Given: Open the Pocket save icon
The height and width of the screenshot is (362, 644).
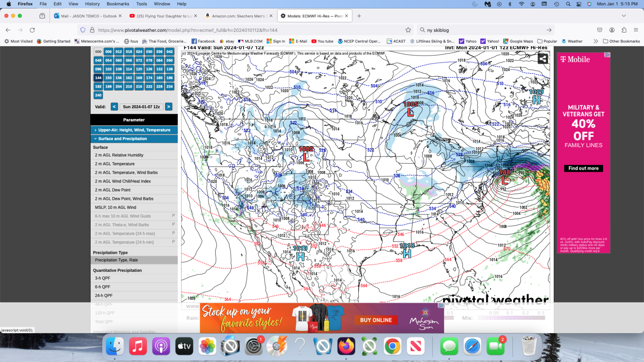Looking at the screenshot, I should pyautogui.click(x=599, y=30).
